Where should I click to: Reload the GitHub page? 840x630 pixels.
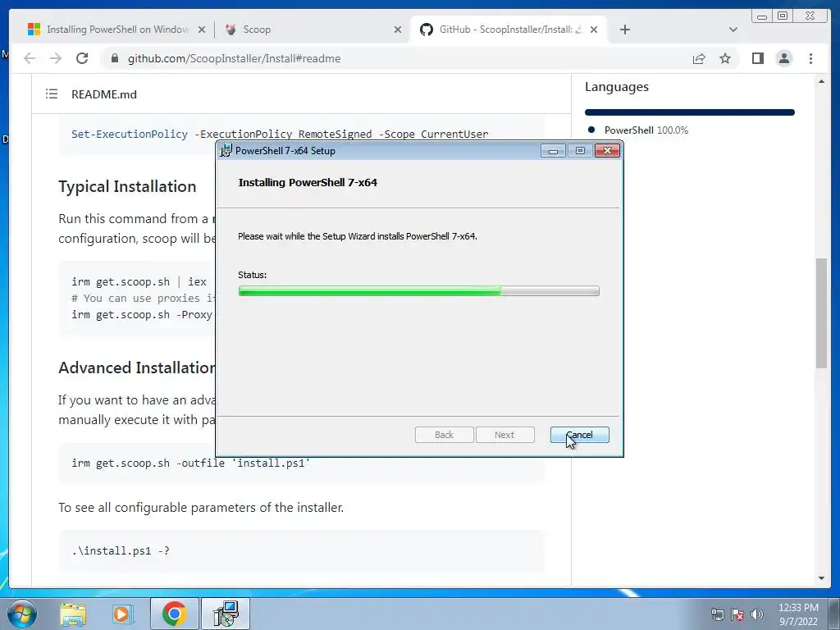pyautogui.click(x=82, y=58)
